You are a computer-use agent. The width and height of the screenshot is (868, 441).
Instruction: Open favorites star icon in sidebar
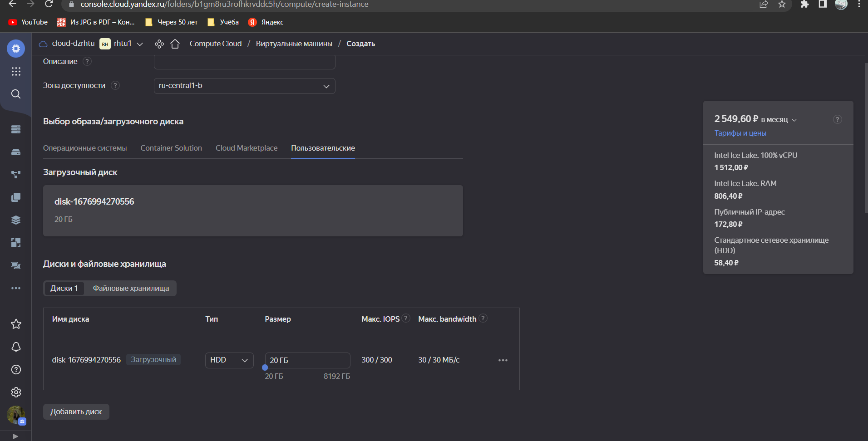tap(16, 324)
